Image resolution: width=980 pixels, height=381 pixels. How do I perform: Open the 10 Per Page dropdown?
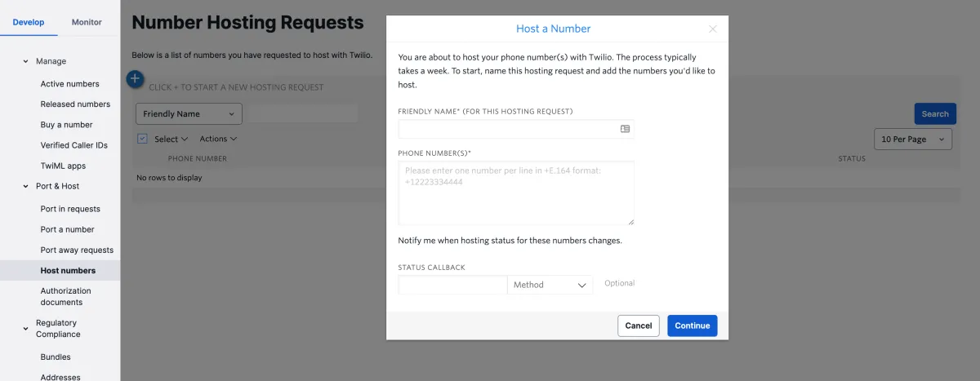(x=912, y=139)
